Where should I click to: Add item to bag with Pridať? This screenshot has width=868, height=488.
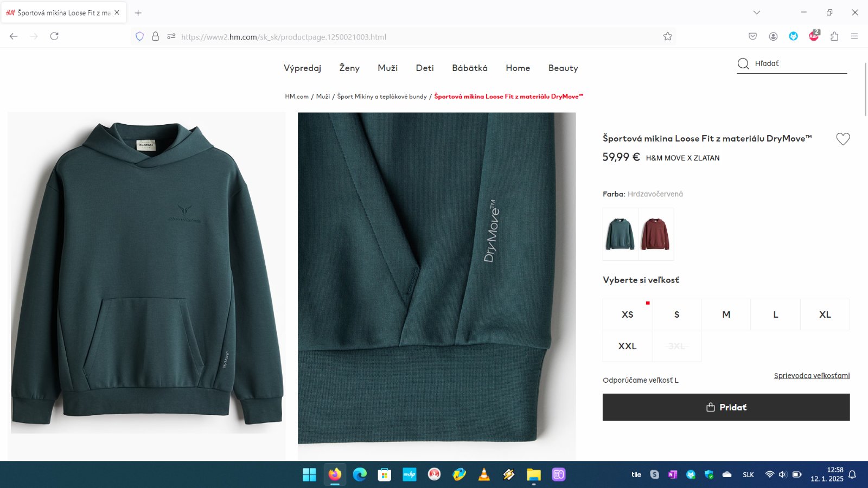click(726, 407)
